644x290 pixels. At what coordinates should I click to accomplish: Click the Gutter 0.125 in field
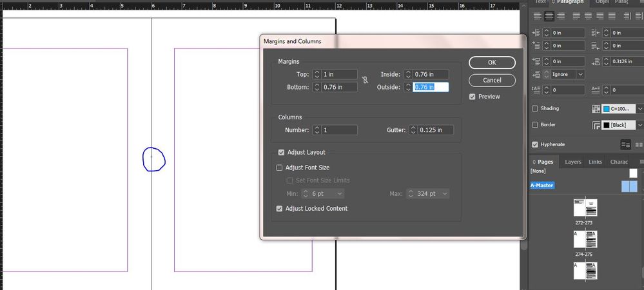[x=436, y=130]
